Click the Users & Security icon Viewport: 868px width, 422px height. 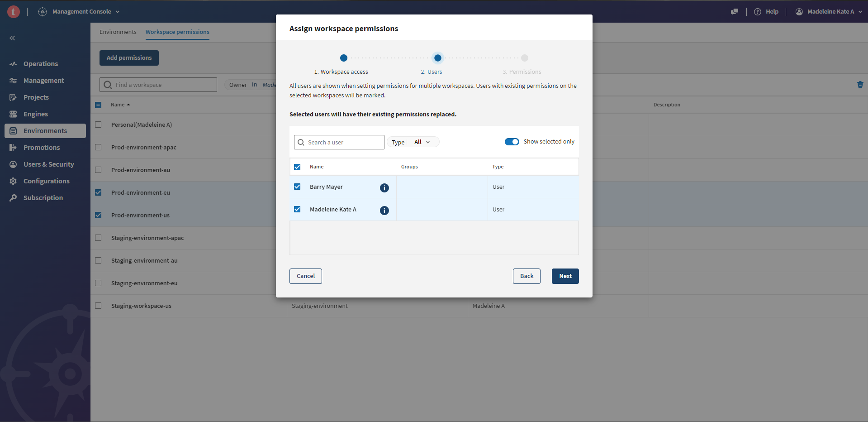[13, 164]
